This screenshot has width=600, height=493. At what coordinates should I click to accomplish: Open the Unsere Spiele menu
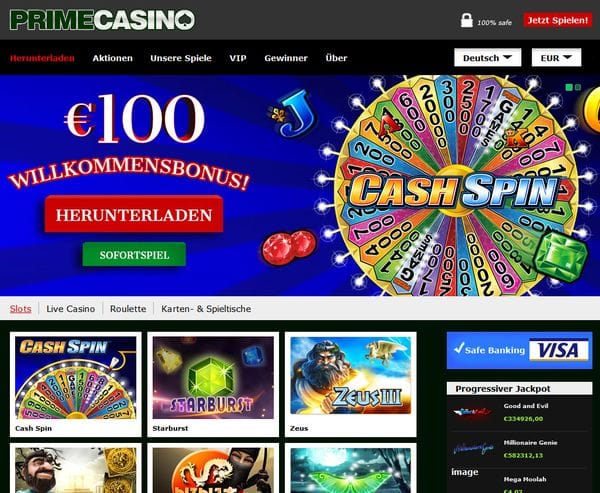181,58
